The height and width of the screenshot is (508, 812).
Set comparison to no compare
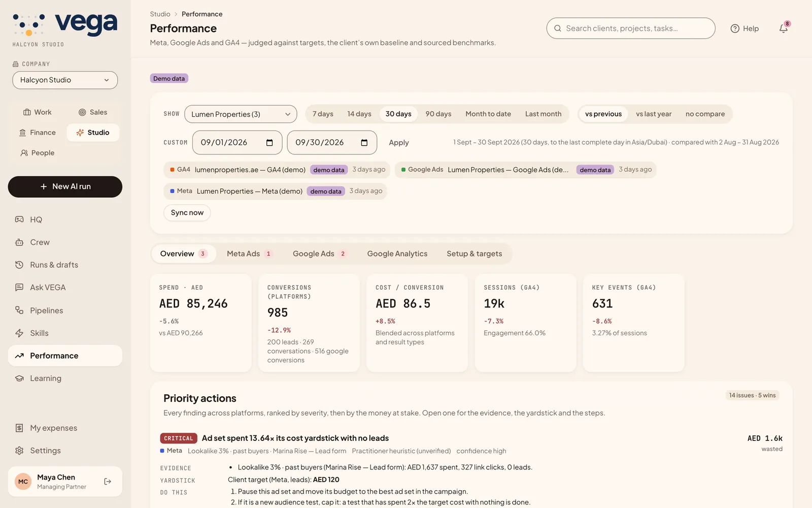click(705, 114)
